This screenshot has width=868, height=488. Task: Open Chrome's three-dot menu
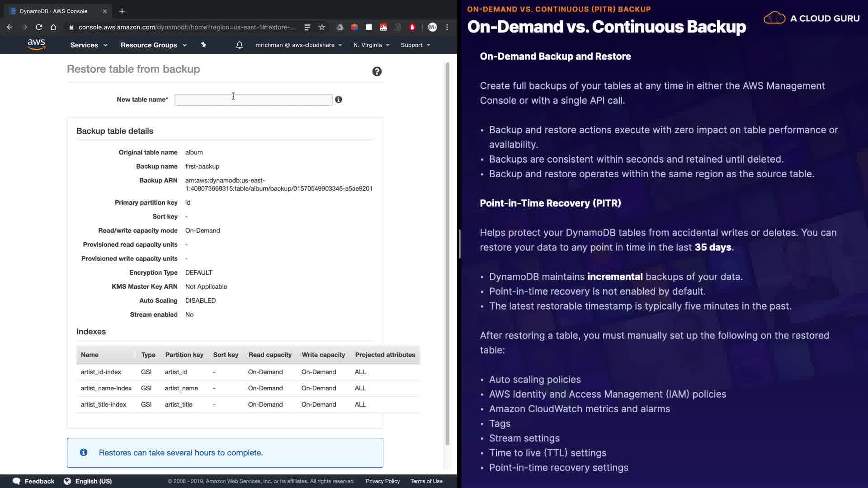click(x=447, y=27)
